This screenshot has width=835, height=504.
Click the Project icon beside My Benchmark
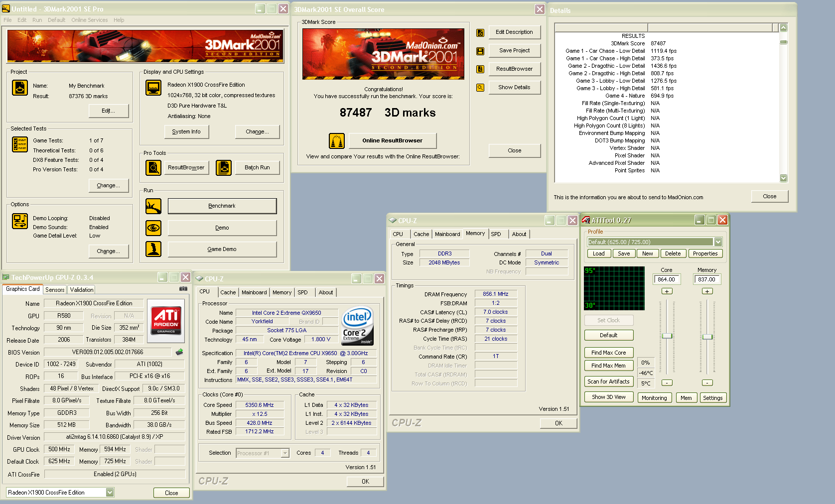pos(20,88)
